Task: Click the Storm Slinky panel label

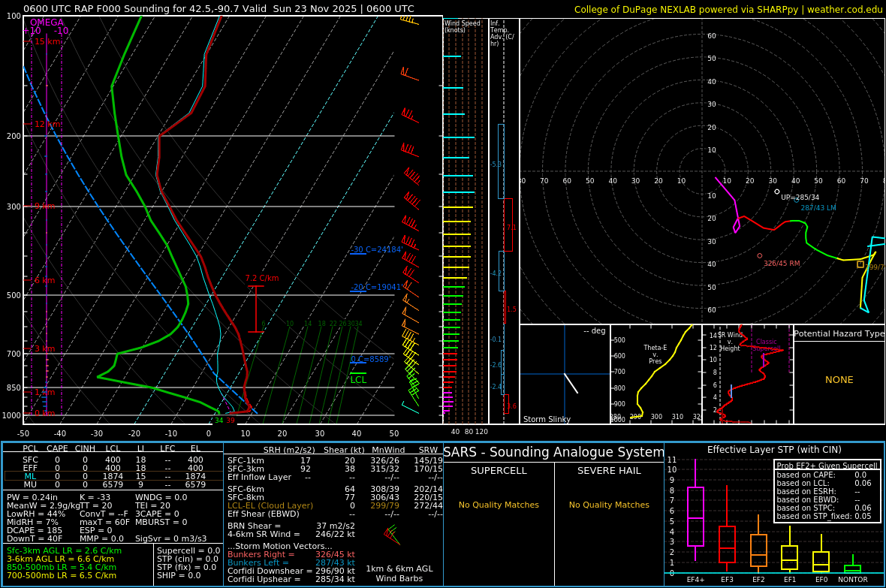Action: pos(547,419)
